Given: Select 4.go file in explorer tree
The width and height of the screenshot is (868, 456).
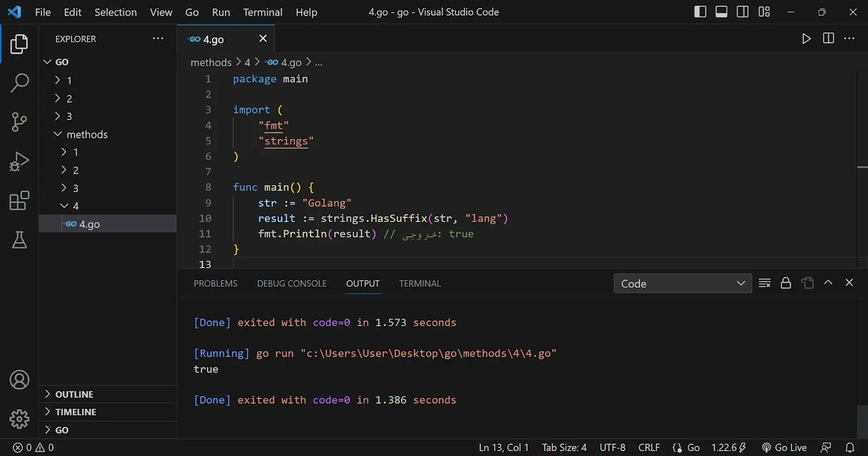Looking at the screenshot, I should pyautogui.click(x=107, y=224).
